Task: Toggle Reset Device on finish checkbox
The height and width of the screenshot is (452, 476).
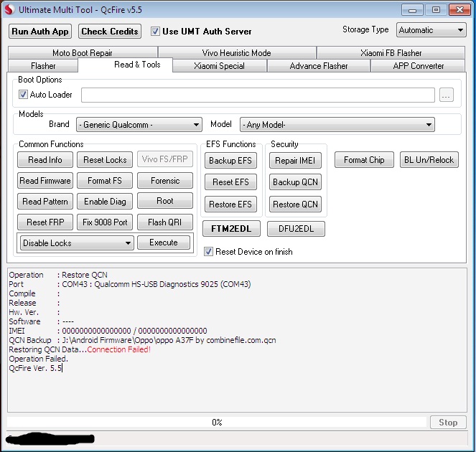Action: (x=208, y=252)
